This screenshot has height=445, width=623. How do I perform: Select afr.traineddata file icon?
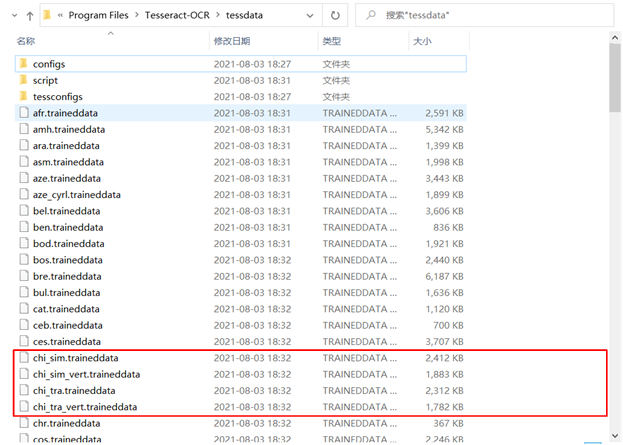24,113
